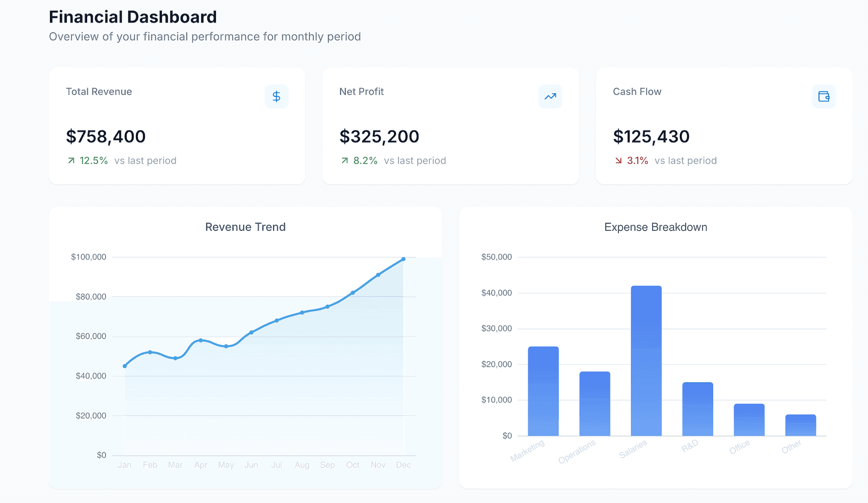Click the January data point on revenue line

click(x=125, y=366)
